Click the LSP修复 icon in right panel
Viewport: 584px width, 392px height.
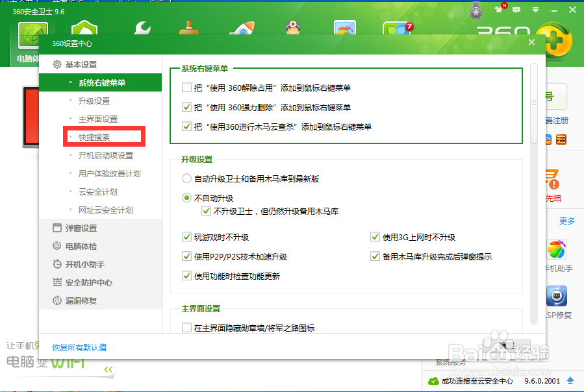(x=557, y=297)
